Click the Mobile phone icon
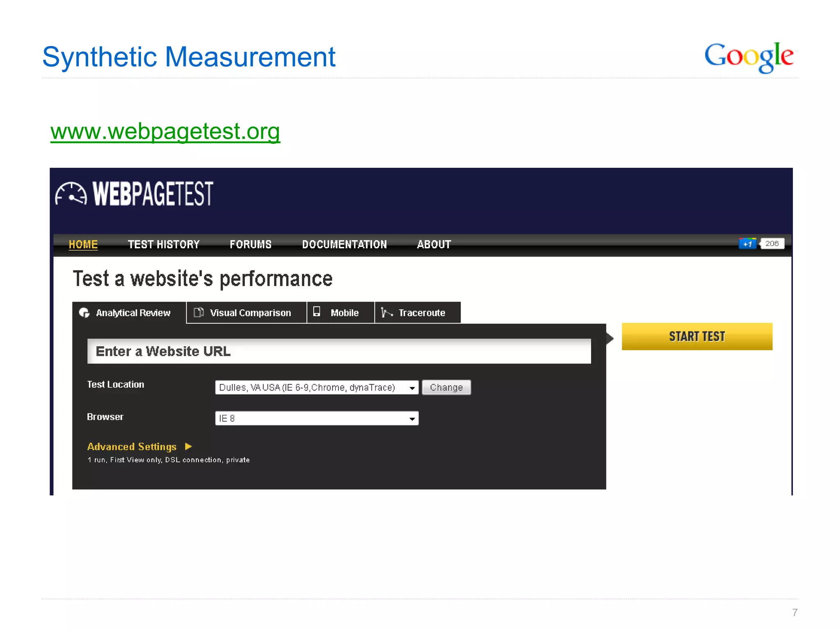 click(317, 312)
